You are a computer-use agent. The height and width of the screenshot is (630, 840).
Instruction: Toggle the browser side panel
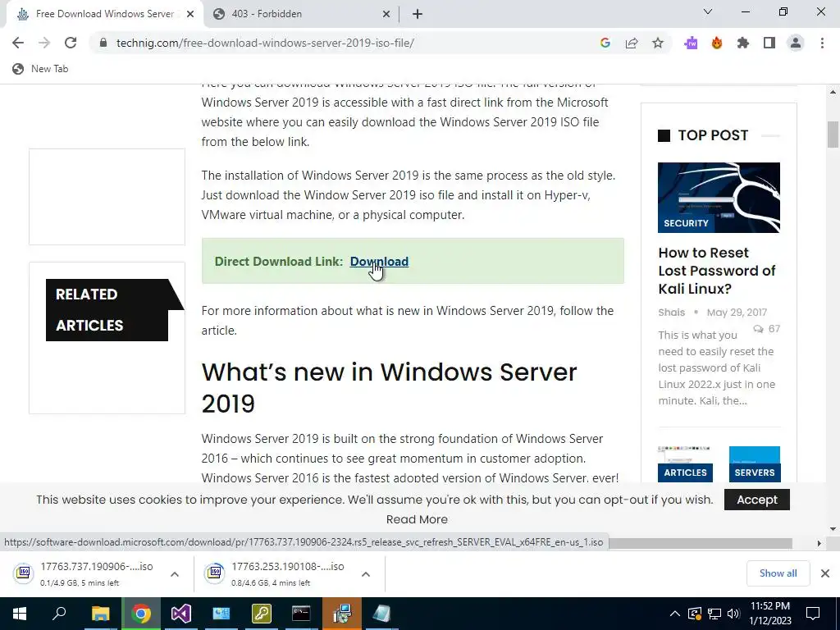coord(769,43)
